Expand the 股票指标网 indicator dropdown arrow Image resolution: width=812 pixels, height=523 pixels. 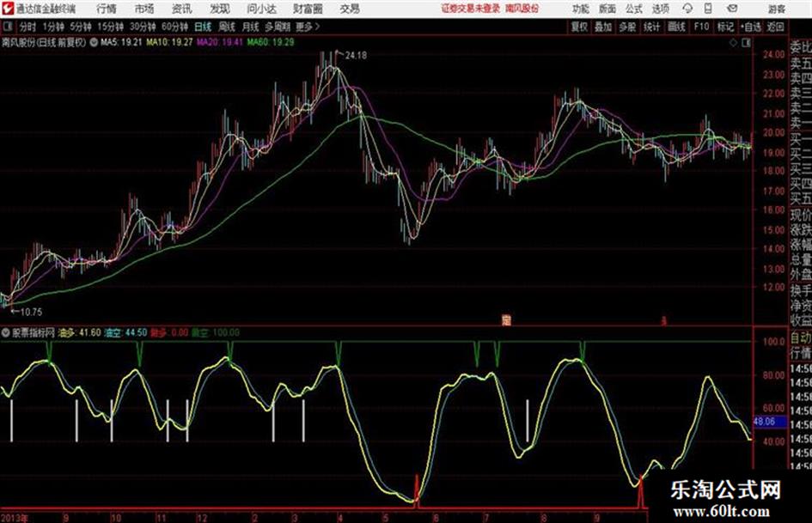coord(5,333)
